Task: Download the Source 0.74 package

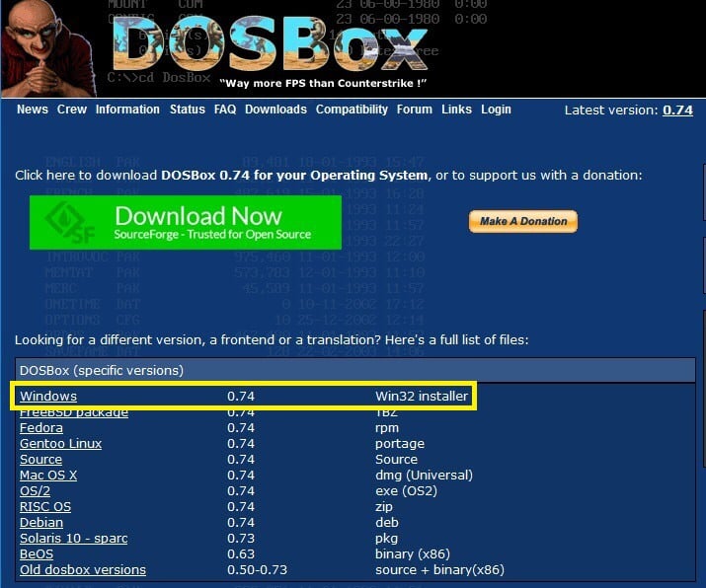Action: coord(40,460)
